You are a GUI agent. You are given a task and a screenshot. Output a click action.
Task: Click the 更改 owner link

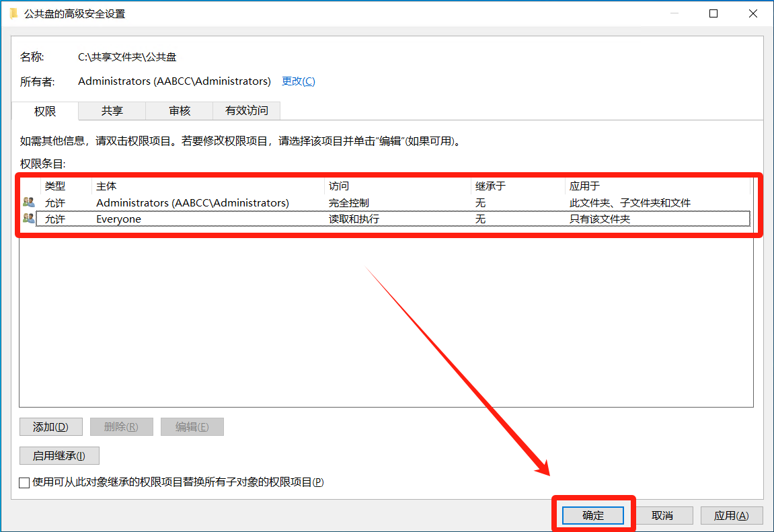pos(298,81)
